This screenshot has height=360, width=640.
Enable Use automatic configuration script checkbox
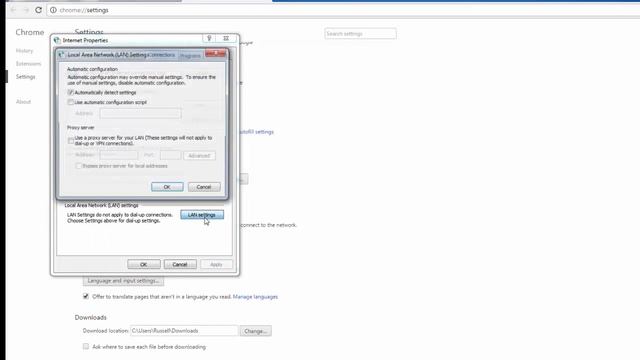(71, 102)
